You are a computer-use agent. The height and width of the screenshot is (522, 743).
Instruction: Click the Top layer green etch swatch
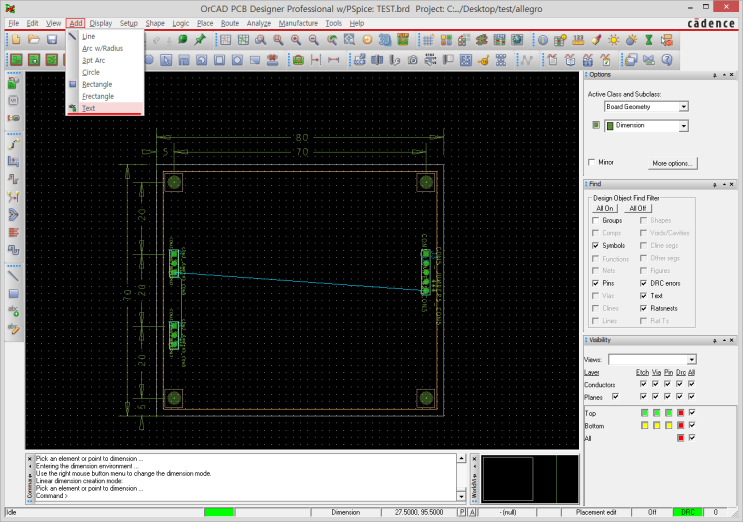coord(645,412)
